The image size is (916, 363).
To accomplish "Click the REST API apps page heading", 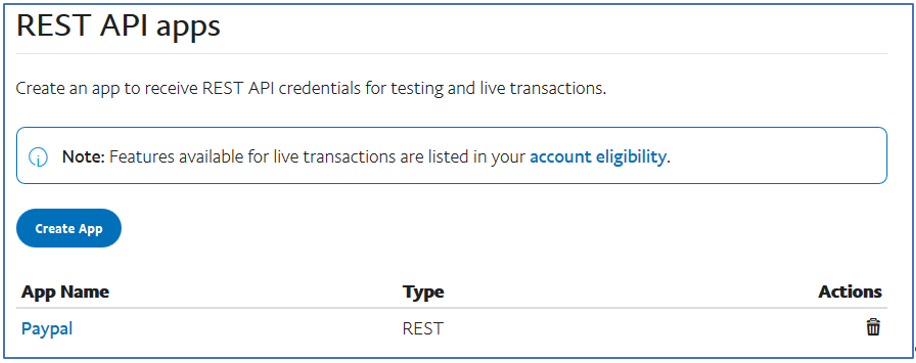I will tap(119, 26).
